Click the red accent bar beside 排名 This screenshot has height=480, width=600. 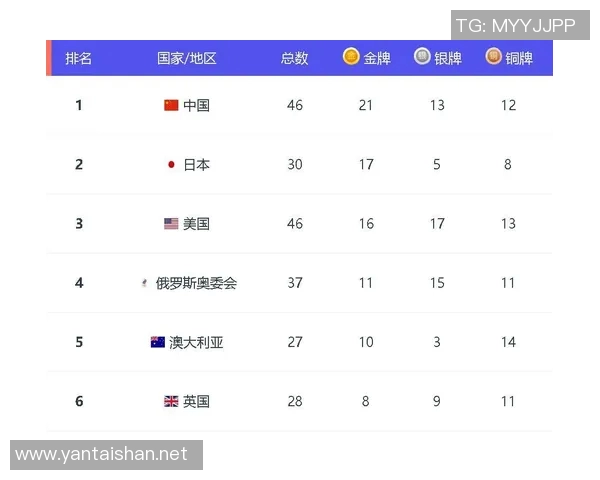tap(48, 58)
